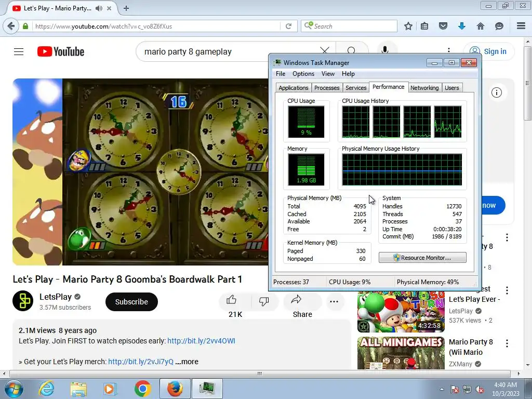The height and width of the screenshot is (399, 532).
Task: Open Windows Media Player from taskbar
Action: [110, 389]
